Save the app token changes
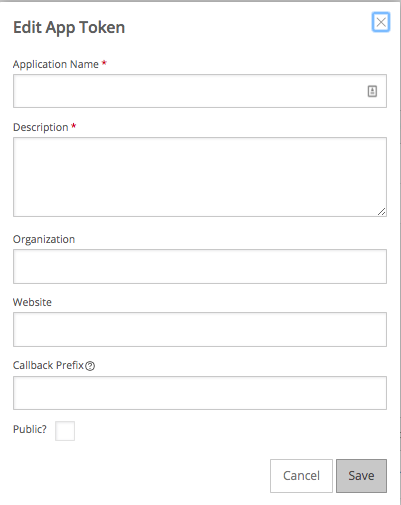 pyautogui.click(x=361, y=476)
